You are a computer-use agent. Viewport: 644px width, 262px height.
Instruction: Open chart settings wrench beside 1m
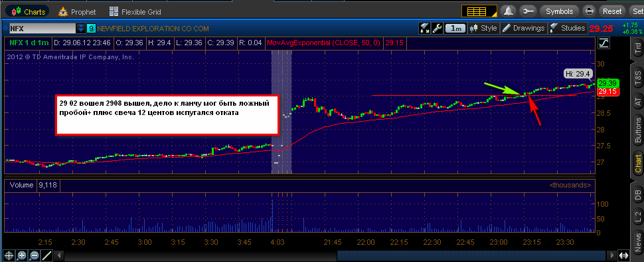pos(438,29)
